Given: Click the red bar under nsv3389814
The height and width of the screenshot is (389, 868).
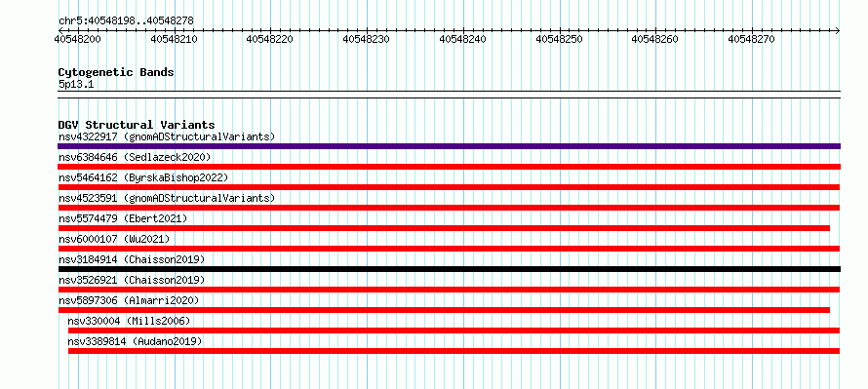Looking at the screenshot, I should (454, 351).
